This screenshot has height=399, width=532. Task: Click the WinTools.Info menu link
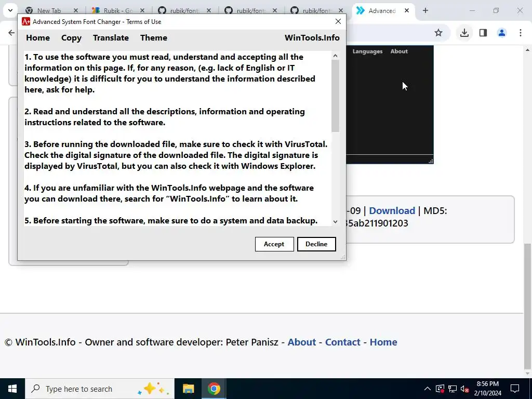[x=312, y=37]
